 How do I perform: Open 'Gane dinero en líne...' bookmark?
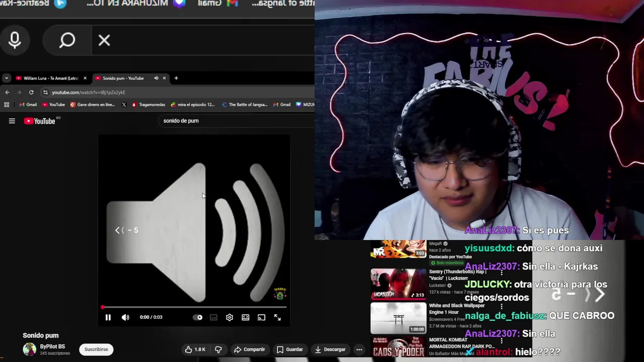[x=93, y=105]
